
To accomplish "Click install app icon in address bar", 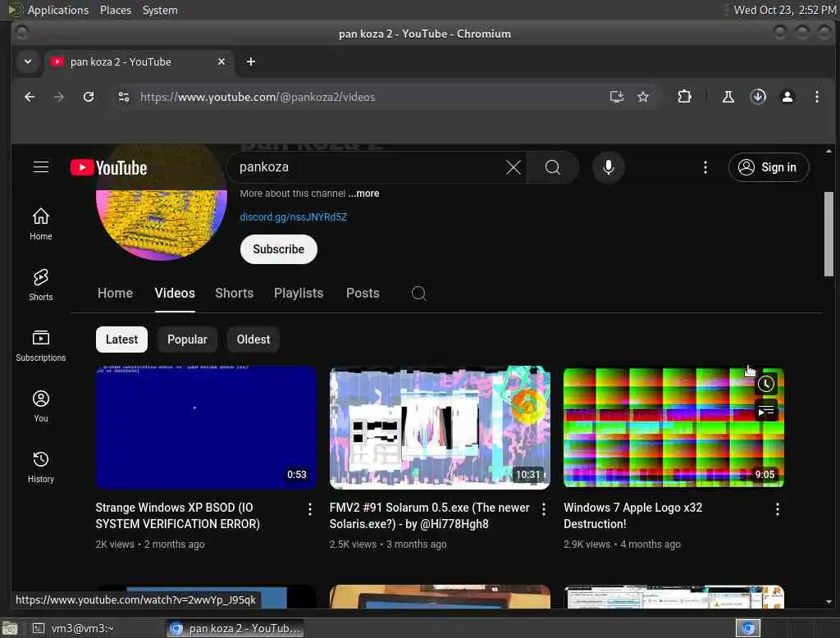I will point(617,97).
